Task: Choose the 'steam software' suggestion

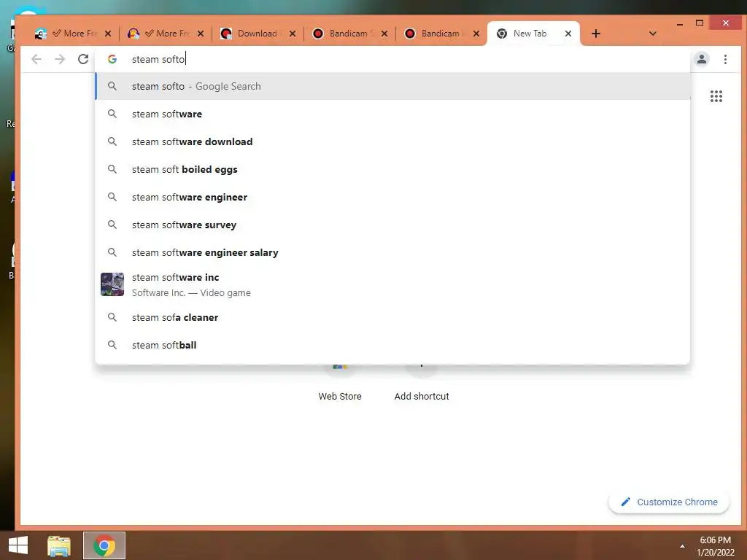Action: 392,114
